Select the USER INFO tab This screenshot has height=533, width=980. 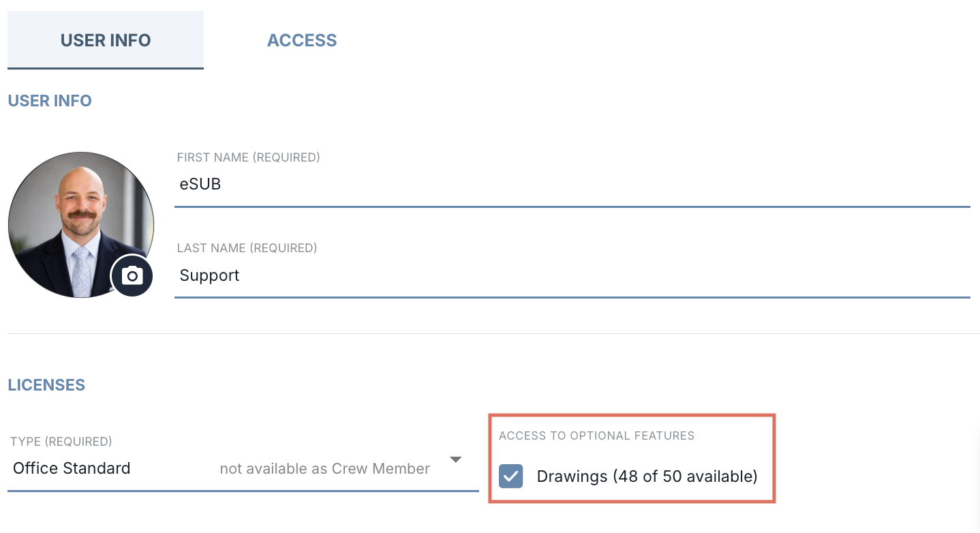point(106,40)
